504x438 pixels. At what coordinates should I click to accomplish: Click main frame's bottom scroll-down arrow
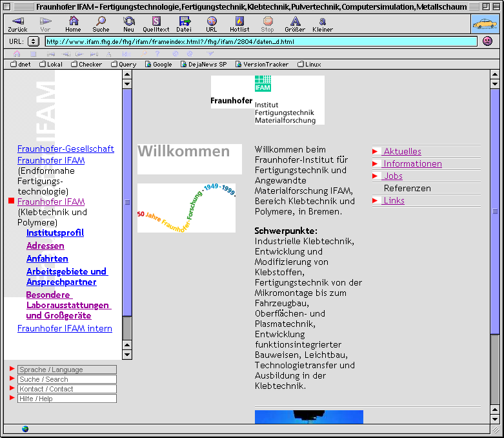click(x=495, y=419)
